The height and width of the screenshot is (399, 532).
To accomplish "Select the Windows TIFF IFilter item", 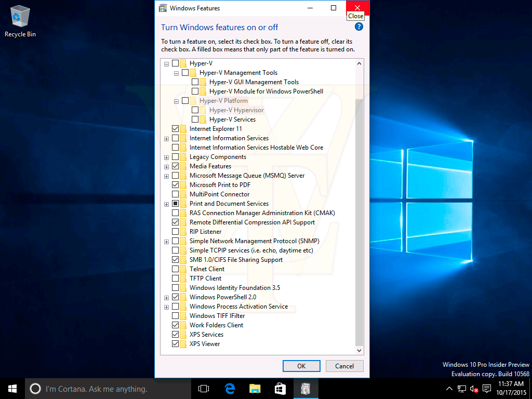I will [x=217, y=316].
